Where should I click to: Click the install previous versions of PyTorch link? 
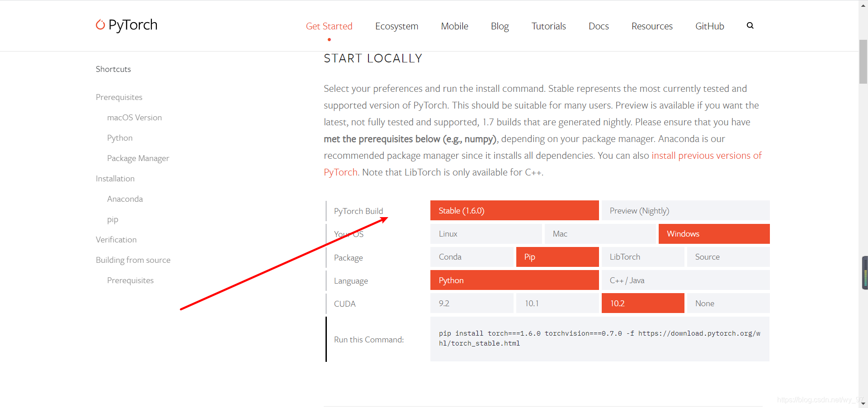[x=706, y=156]
